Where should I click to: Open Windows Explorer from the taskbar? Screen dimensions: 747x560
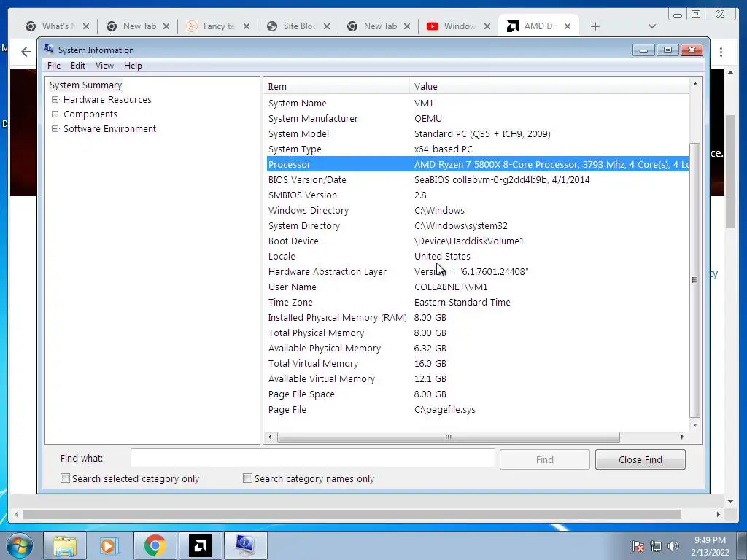(x=65, y=545)
